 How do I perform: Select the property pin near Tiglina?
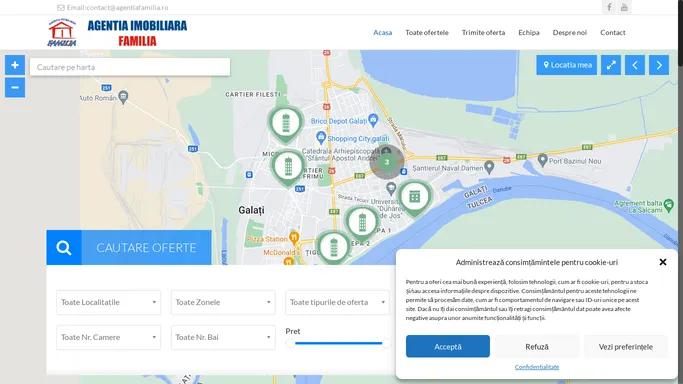(334, 247)
